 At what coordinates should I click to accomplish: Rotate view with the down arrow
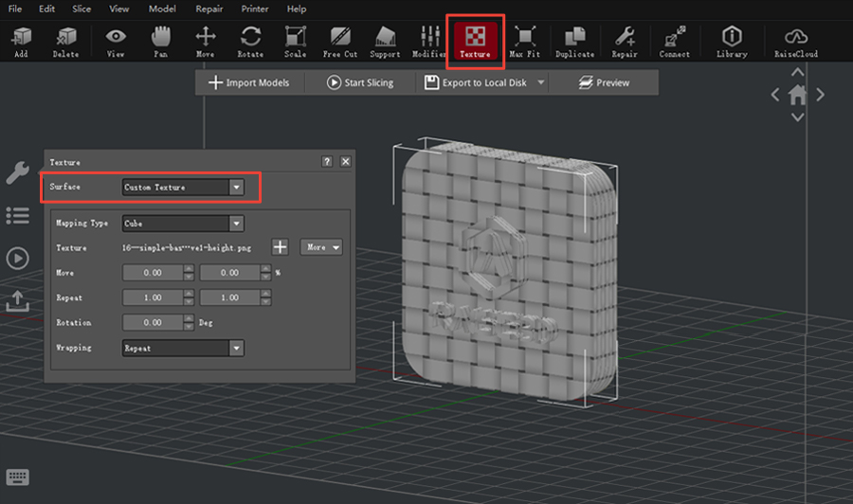pos(797,117)
